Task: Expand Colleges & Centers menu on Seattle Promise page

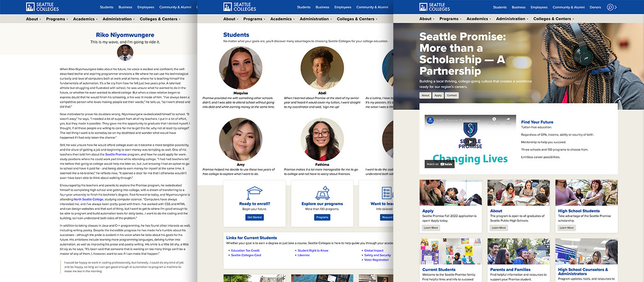Action: tap(554, 19)
